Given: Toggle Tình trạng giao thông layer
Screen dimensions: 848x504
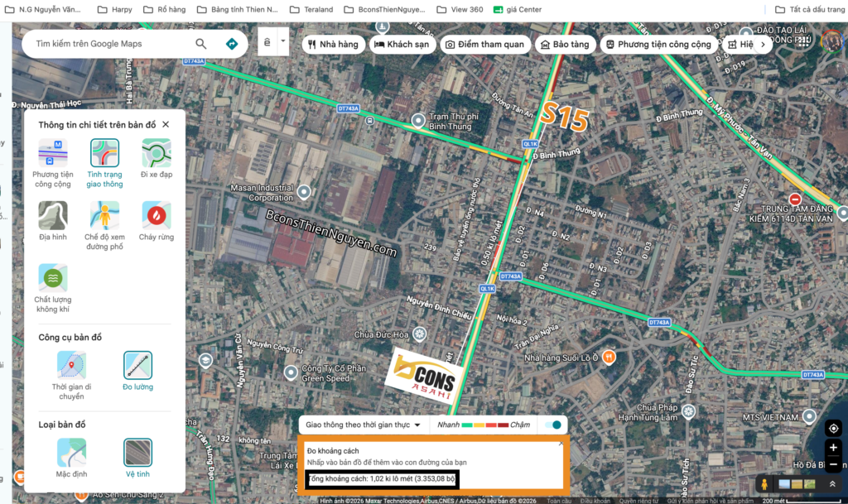Looking at the screenshot, I should click(104, 163).
